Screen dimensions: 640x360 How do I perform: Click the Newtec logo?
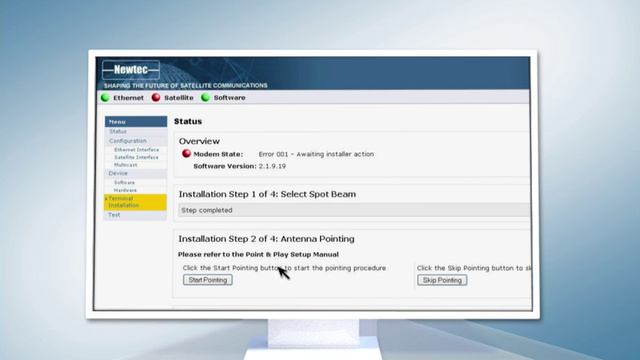click(131, 70)
